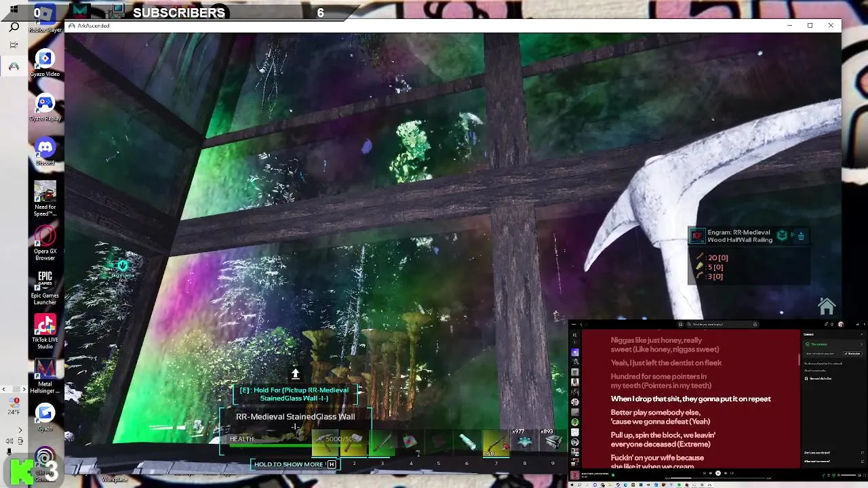Click the Pickup RR-Medieval StainedGlass Wall prompt
This screenshot has height=488, width=868.
point(294,394)
